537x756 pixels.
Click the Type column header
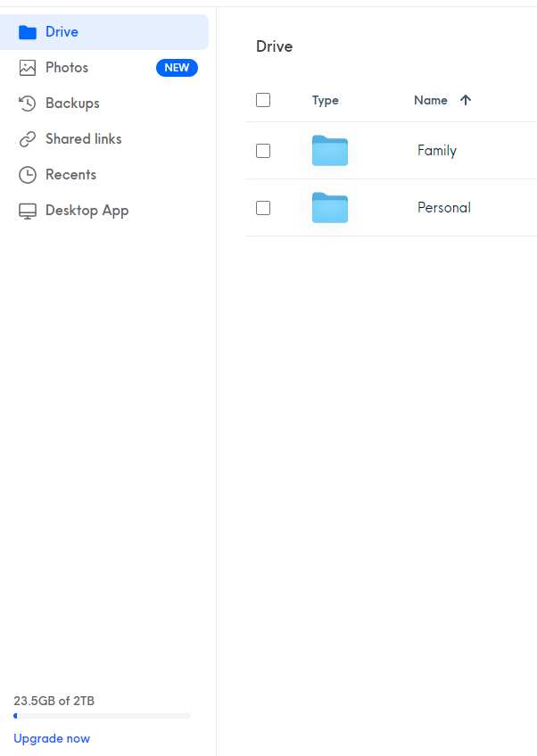coord(325,100)
